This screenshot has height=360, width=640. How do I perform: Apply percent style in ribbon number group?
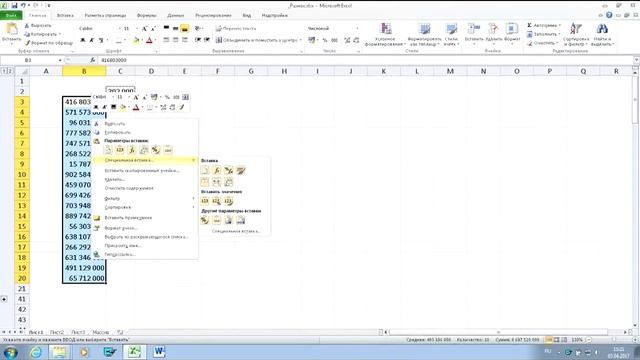click(x=325, y=40)
